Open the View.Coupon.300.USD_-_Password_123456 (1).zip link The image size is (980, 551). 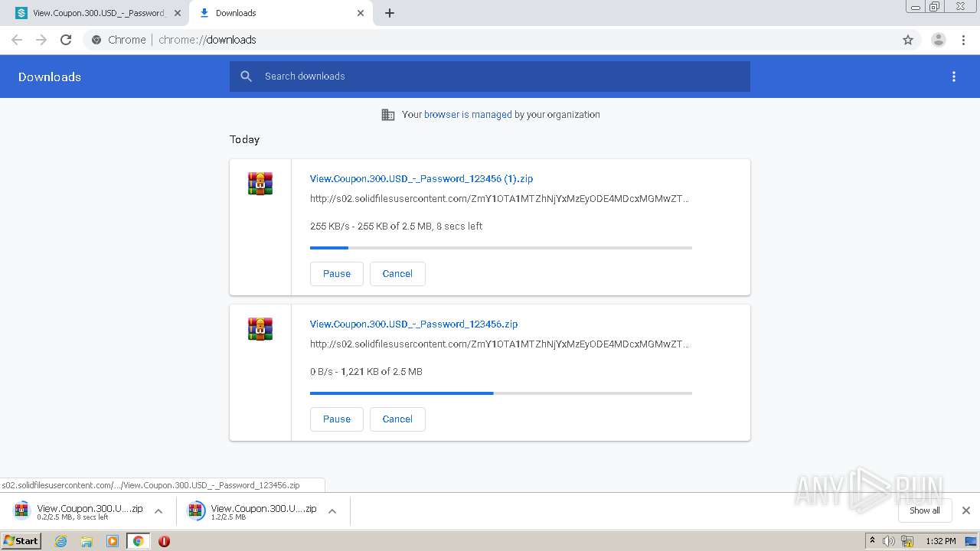pos(421,179)
